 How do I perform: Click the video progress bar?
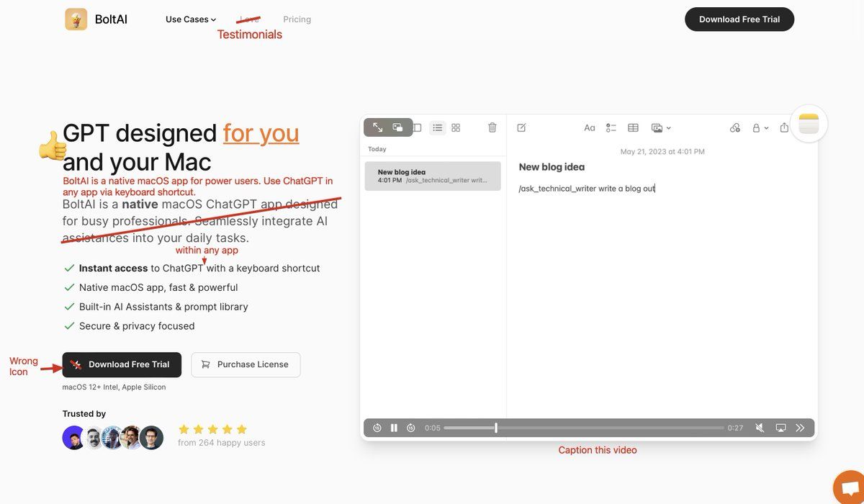coord(584,428)
